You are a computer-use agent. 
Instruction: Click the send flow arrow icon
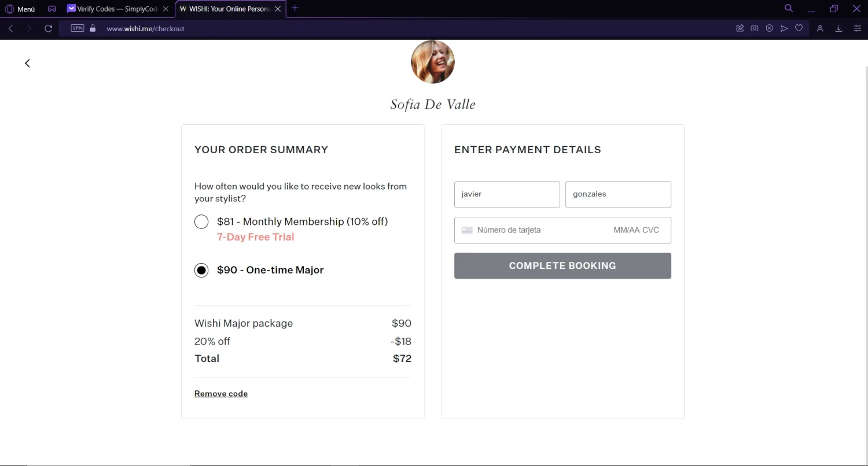(784, 28)
